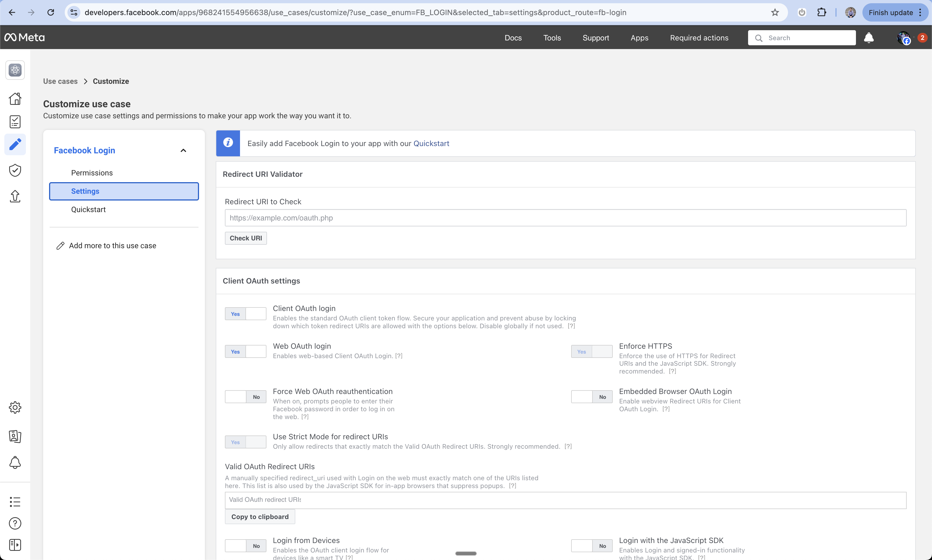932x560 pixels.
Task: Open help [?] for Enforce HTTPS
Action: [672, 371]
